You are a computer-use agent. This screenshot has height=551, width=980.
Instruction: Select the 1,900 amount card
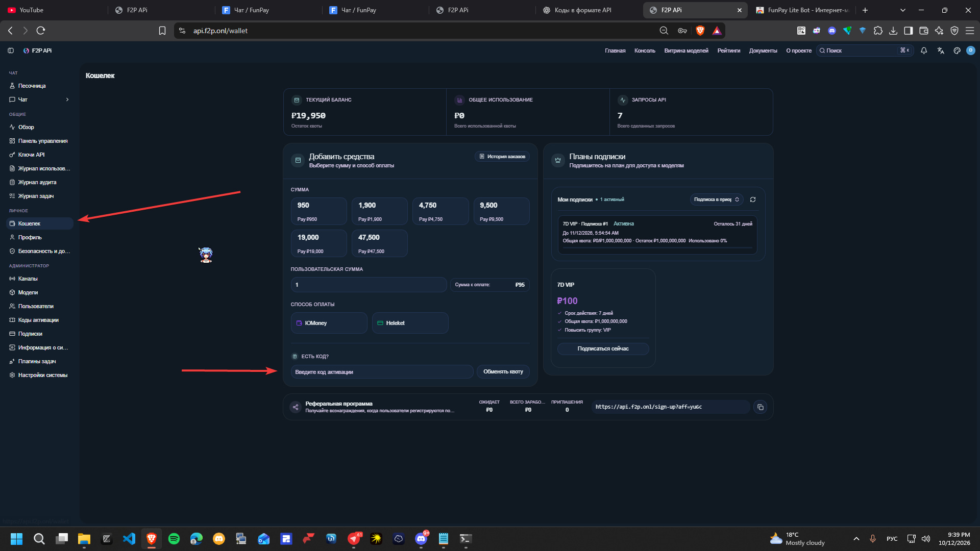380,211
